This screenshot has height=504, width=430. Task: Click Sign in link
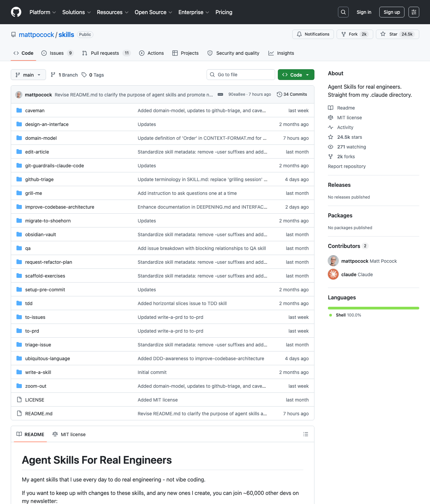pos(364,12)
